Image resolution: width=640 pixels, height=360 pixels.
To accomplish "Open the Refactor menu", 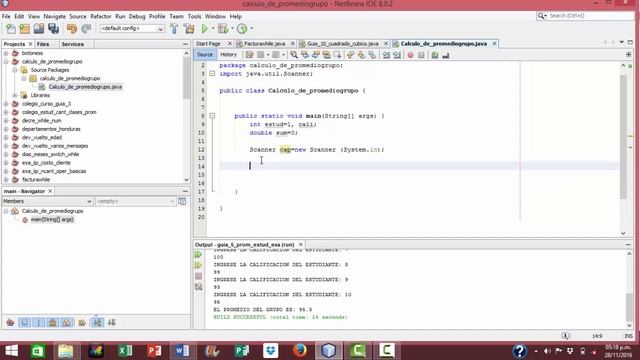I will coord(100,16).
